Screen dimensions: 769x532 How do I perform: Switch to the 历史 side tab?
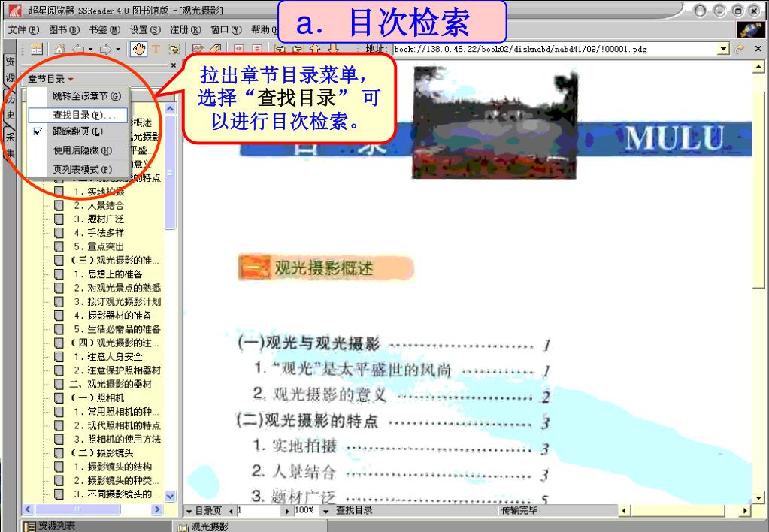coord(10,108)
